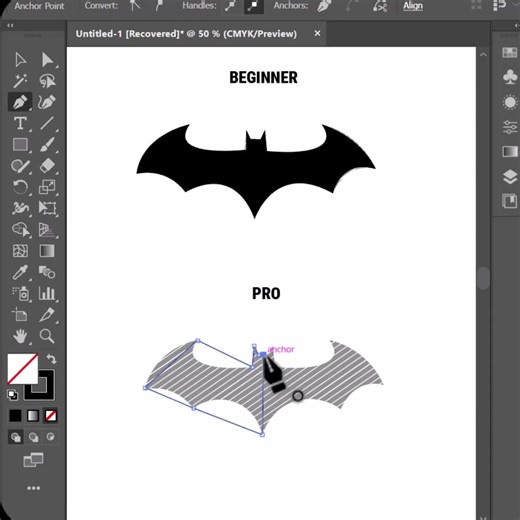Click the vertical scrollbar thumb
520x520 pixels.
pyautogui.click(x=483, y=278)
